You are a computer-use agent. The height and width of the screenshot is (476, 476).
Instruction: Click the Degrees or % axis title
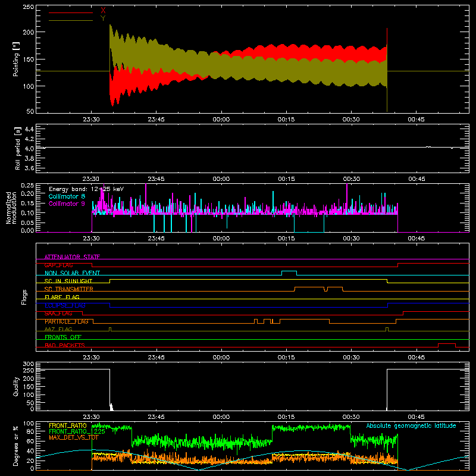click(16, 446)
